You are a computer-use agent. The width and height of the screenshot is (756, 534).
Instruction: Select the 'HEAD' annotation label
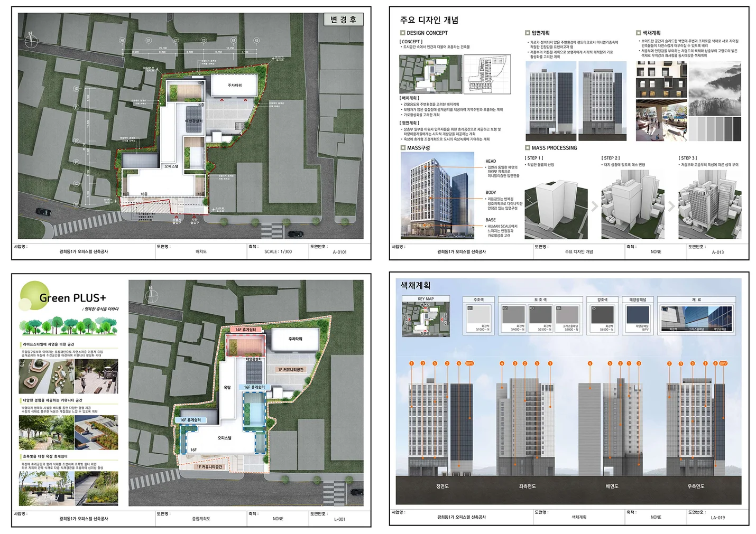click(x=491, y=162)
